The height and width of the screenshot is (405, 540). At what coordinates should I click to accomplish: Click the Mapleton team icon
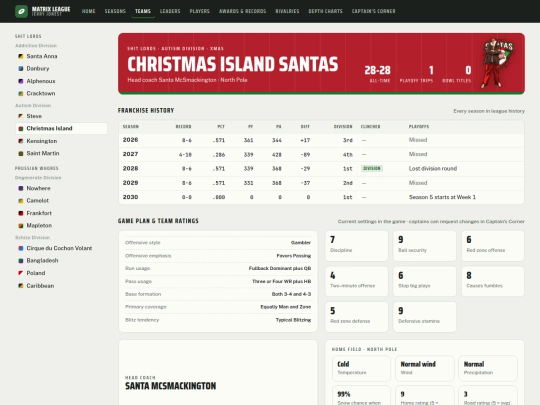21,226
